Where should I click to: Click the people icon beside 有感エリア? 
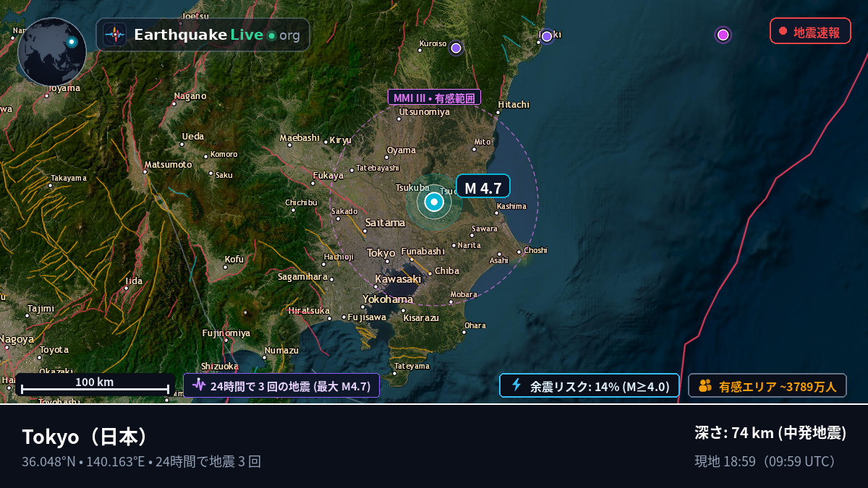pyautogui.click(x=705, y=386)
